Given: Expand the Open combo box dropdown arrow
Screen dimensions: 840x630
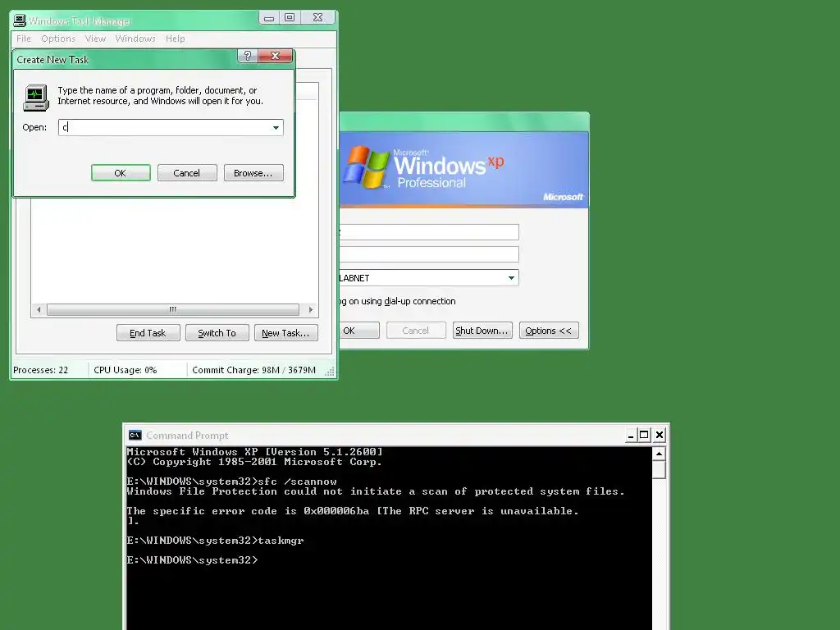Looking at the screenshot, I should coord(276,127).
